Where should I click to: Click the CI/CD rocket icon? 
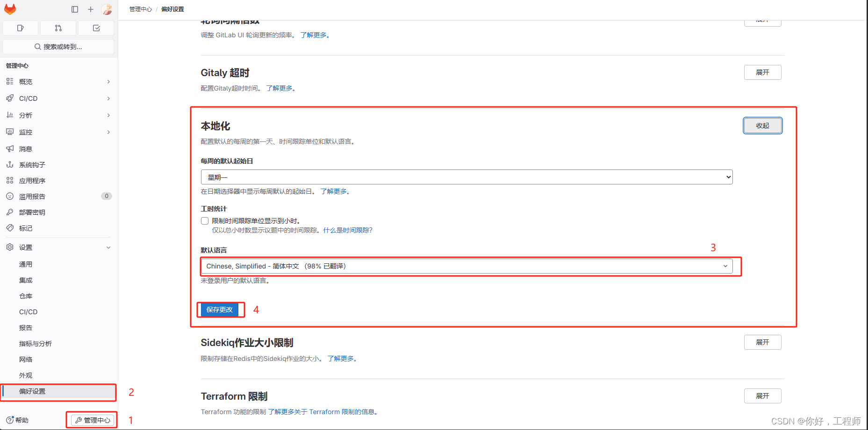[10, 98]
